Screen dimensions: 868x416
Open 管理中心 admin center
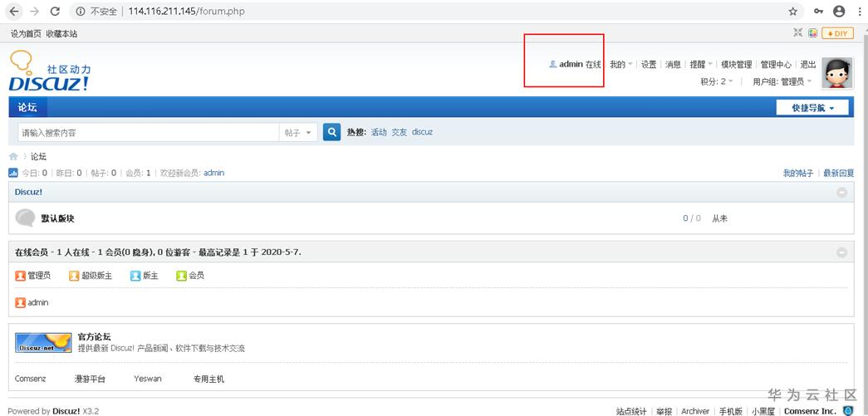776,64
